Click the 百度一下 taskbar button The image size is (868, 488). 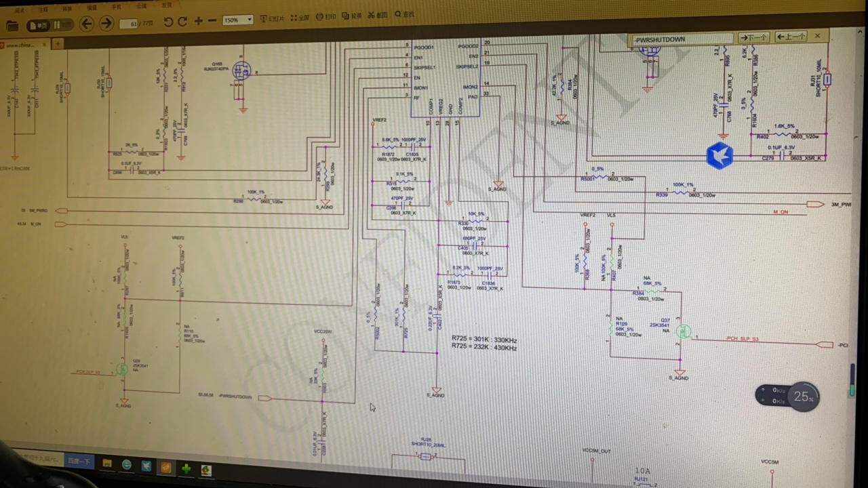[79, 462]
